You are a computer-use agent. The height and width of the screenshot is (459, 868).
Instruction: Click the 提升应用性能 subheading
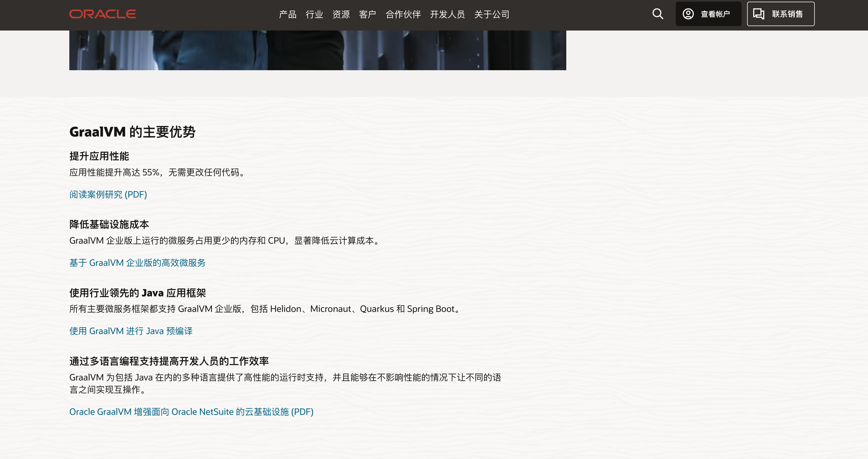pos(99,156)
